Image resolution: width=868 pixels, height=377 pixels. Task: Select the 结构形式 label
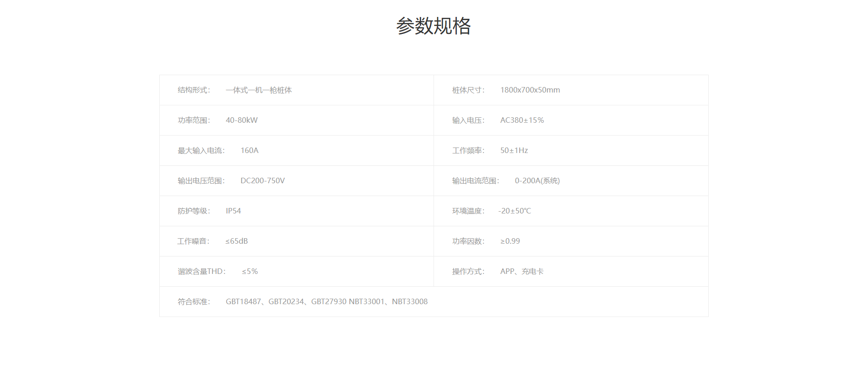194,90
